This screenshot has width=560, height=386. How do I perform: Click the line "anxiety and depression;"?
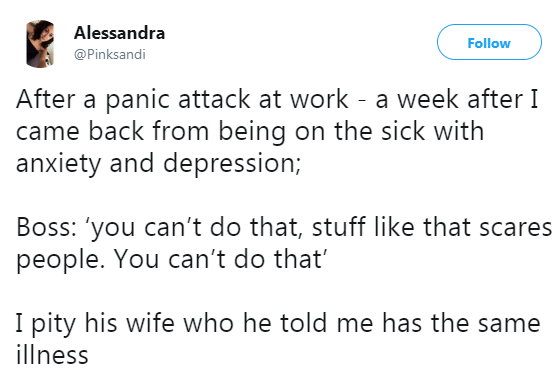tap(159, 164)
